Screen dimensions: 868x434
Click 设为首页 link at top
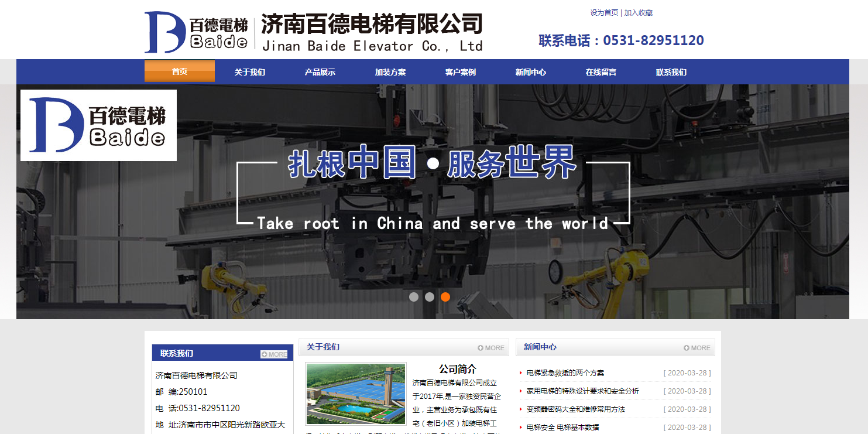[x=604, y=13]
